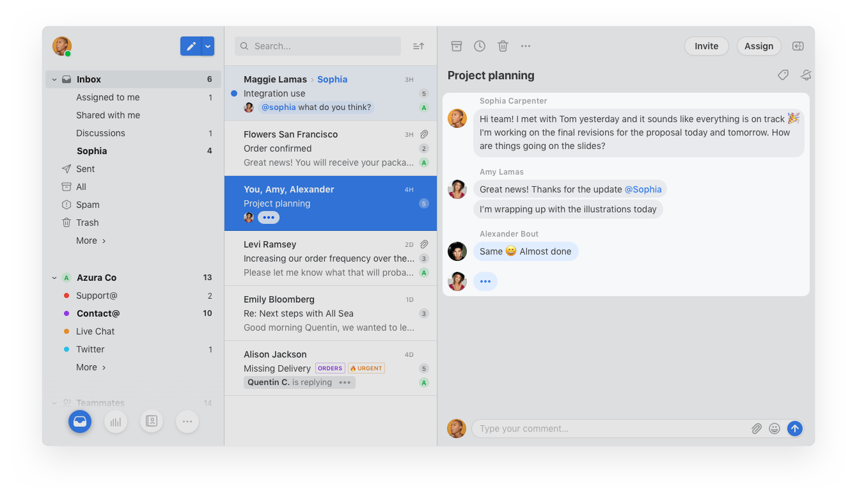Viewport: 857px width, 504px height.
Task: Click the sort icon above the conversation list
Action: point(418,45)
